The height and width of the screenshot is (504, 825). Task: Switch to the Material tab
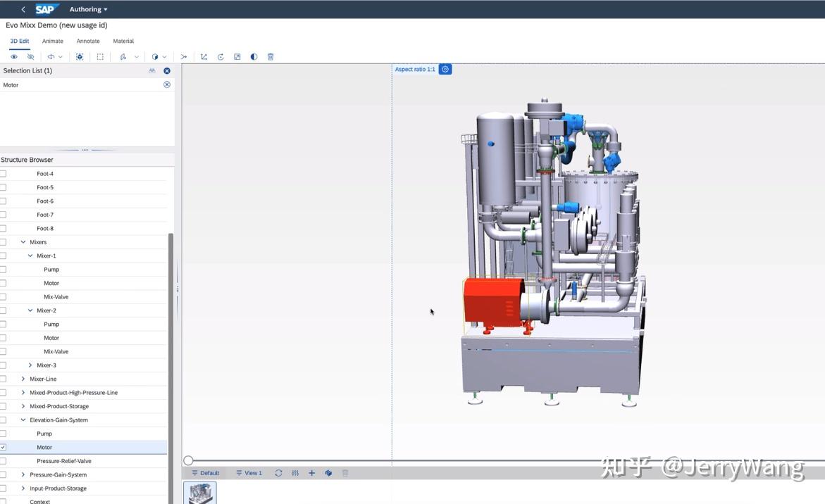point(123,41)
